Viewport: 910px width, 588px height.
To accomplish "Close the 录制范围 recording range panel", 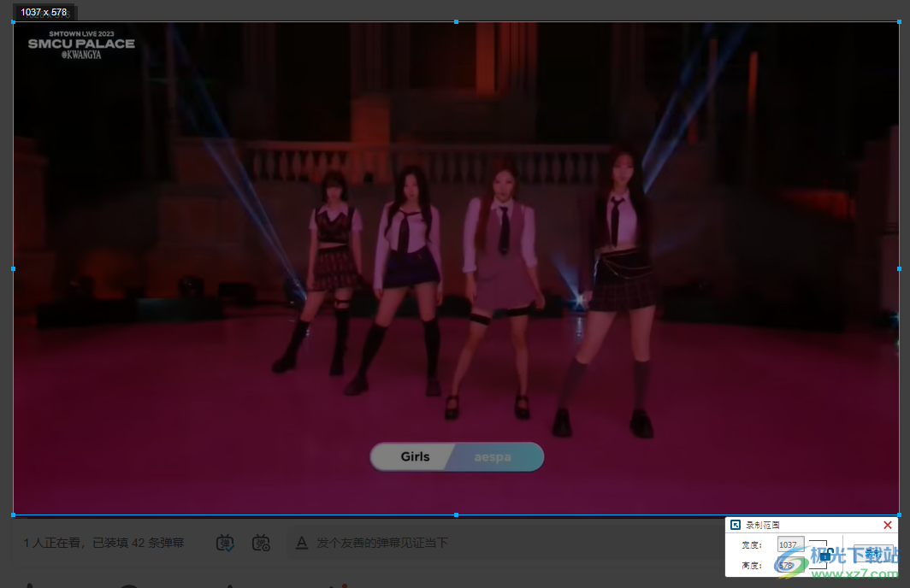I will point(888,525).
